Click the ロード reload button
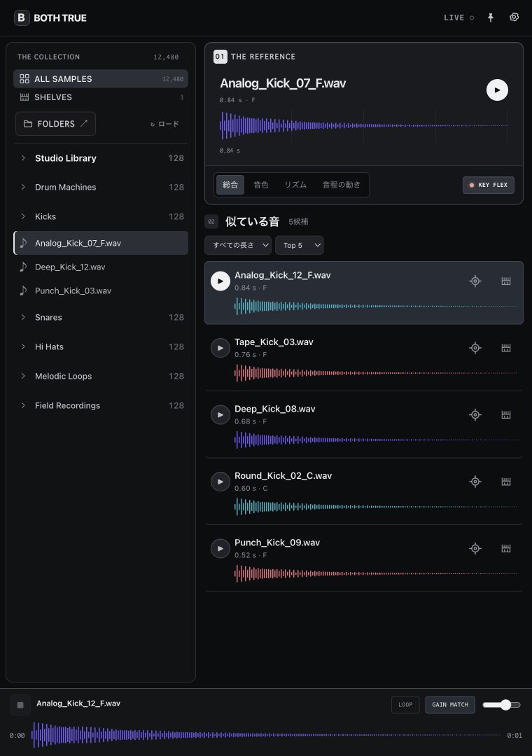The width and height of the screenshot is (532, 756). pyautogui.click(x=164, y=124)
